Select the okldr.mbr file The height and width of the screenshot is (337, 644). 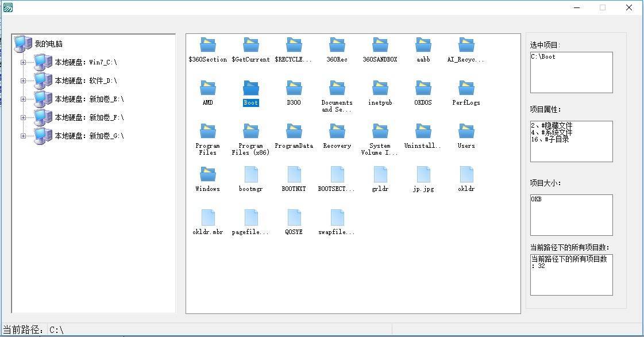click(x=207, y=218)
